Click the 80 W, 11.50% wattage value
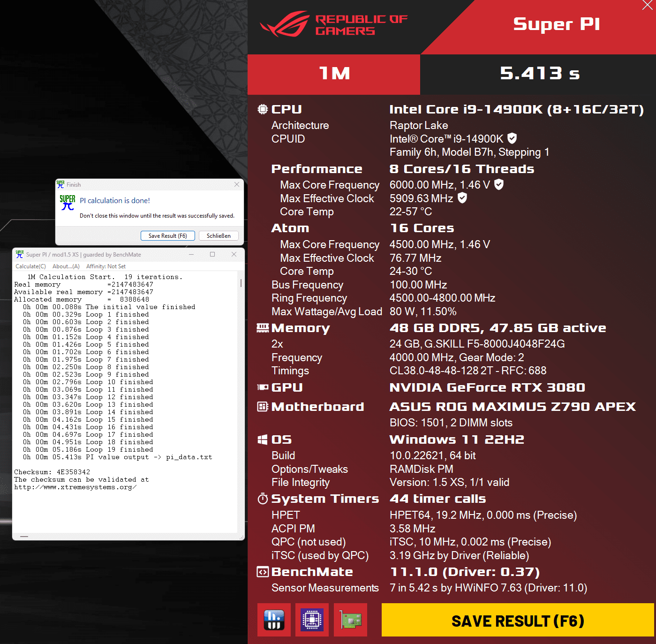 tap(423, 311)
